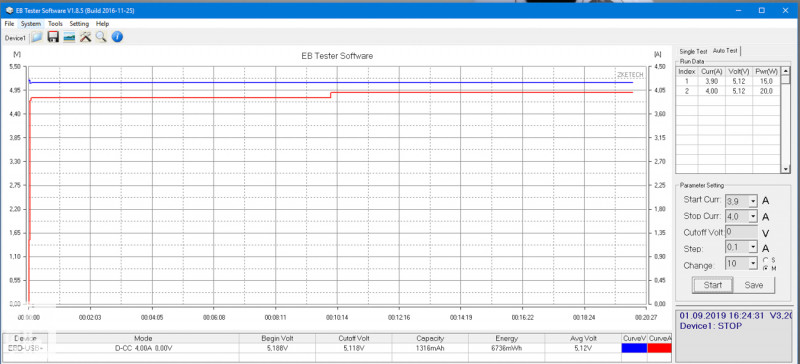The image size is (800, 364).
Task: Save data using the floppy disk icon
Action: 53,37
